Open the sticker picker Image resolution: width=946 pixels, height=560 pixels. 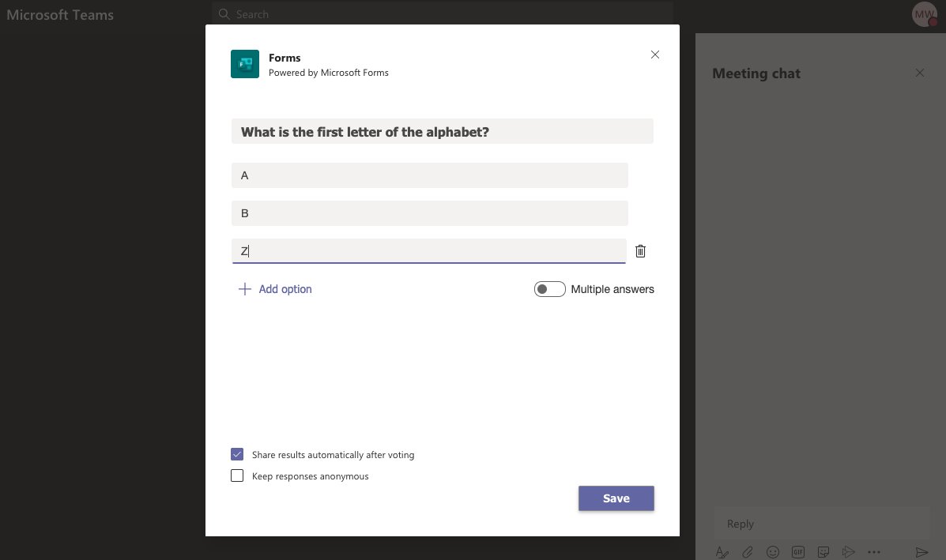(824, 551)
